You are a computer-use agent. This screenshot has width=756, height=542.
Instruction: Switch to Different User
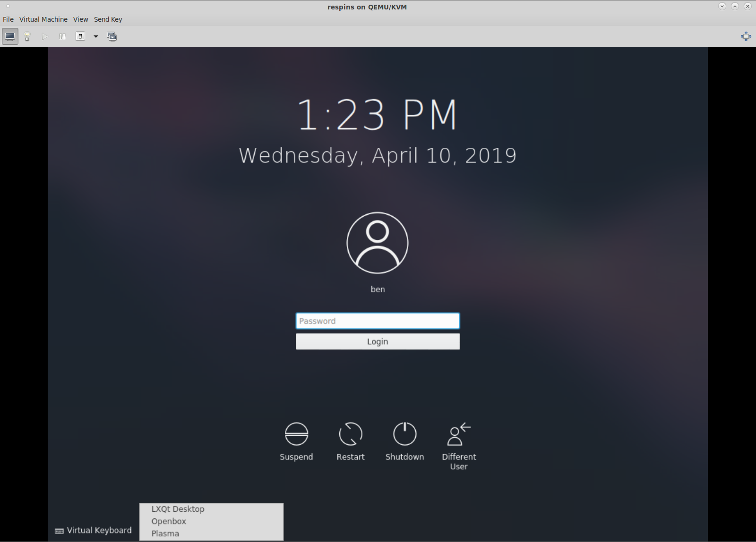click(459, 447)
